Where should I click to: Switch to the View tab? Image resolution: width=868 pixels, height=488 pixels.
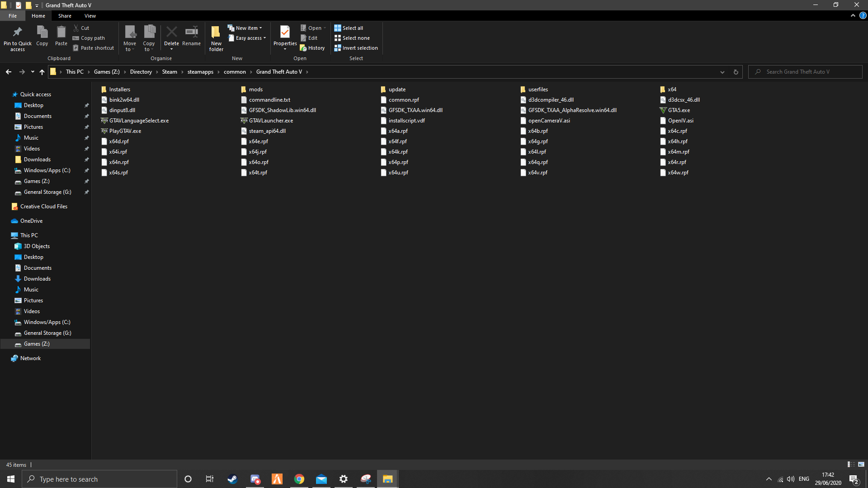pyautogui.click(x=90, y=15)
